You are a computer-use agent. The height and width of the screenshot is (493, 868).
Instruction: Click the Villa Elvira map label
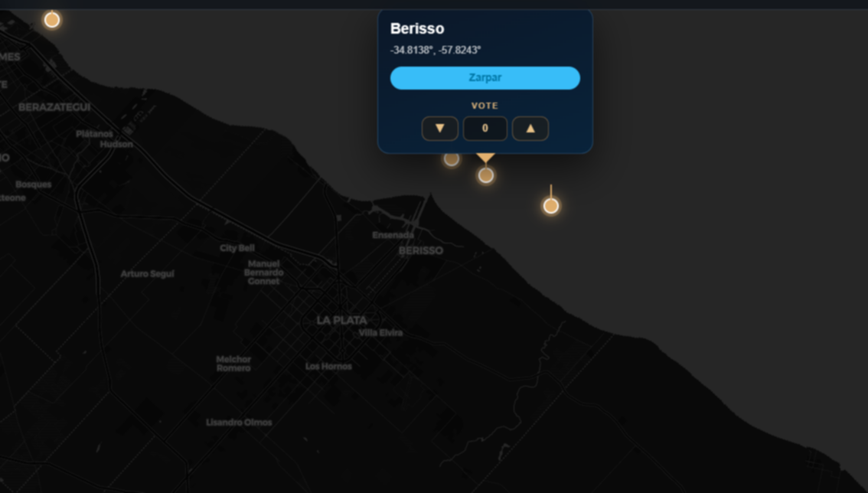380,333
